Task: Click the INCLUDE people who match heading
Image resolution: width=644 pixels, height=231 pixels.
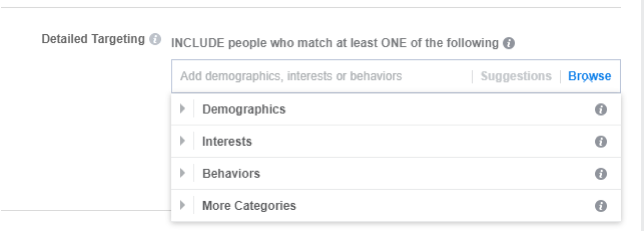Action: tap(335, 43)
